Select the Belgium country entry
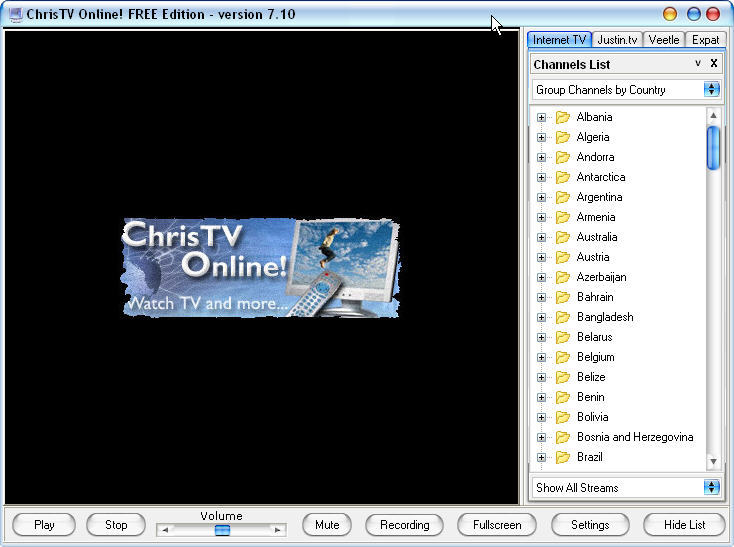The width and height of the screenshot is (734, 547). click(595, 357)
